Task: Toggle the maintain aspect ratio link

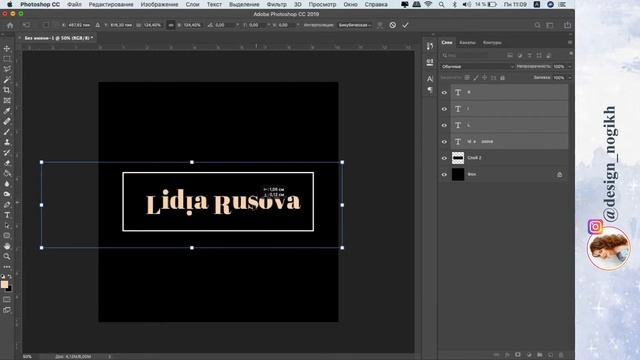Action: [x=171, y=25]
